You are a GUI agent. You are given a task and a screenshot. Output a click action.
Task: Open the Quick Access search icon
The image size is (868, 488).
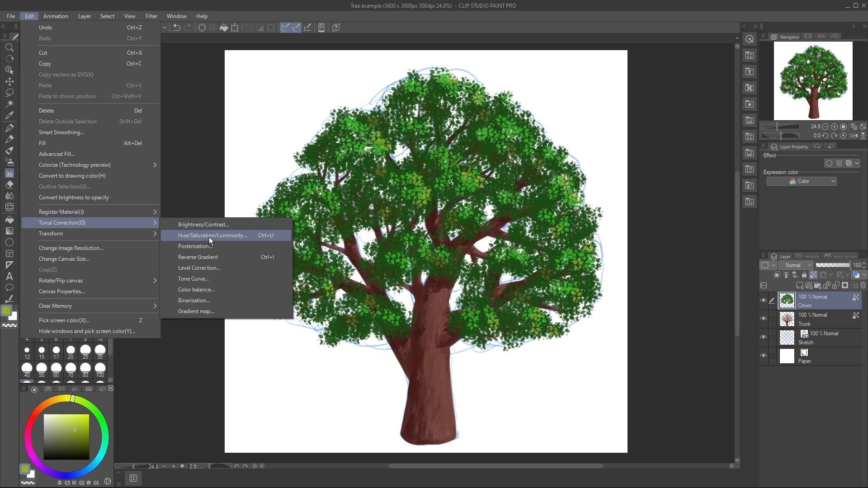coord(750,39)
